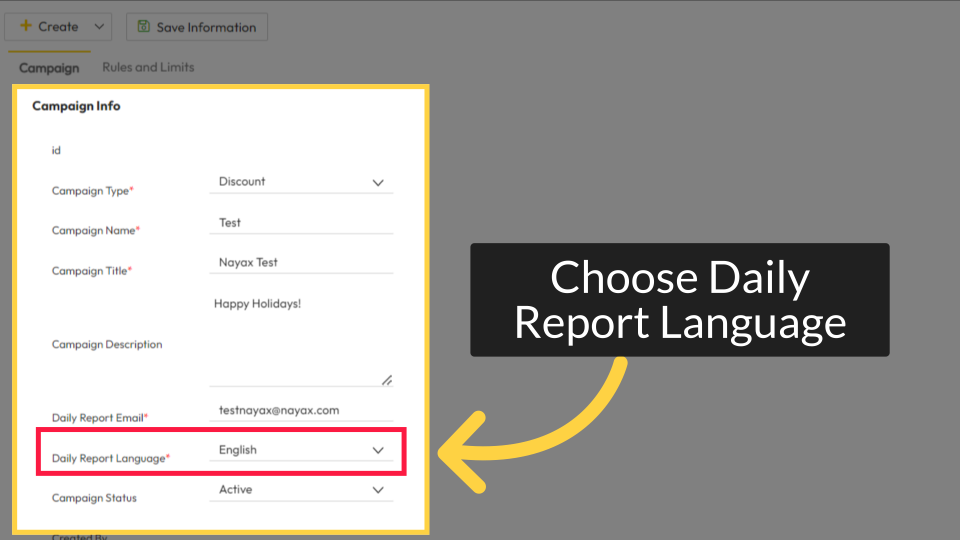Switch to Rules and Limits tab

pyautogui.click(x=148, y=67)
